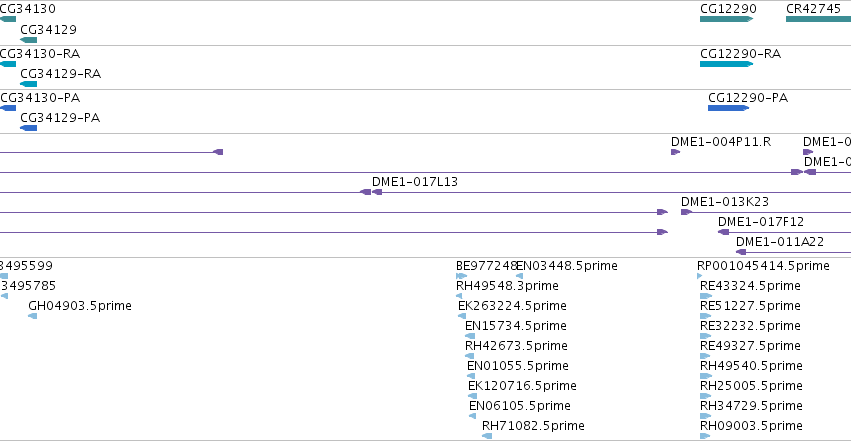The height and width of the screenshot is (441, 851).
Task: Select the RP001045414.5prime label
Action: [763, 266]
